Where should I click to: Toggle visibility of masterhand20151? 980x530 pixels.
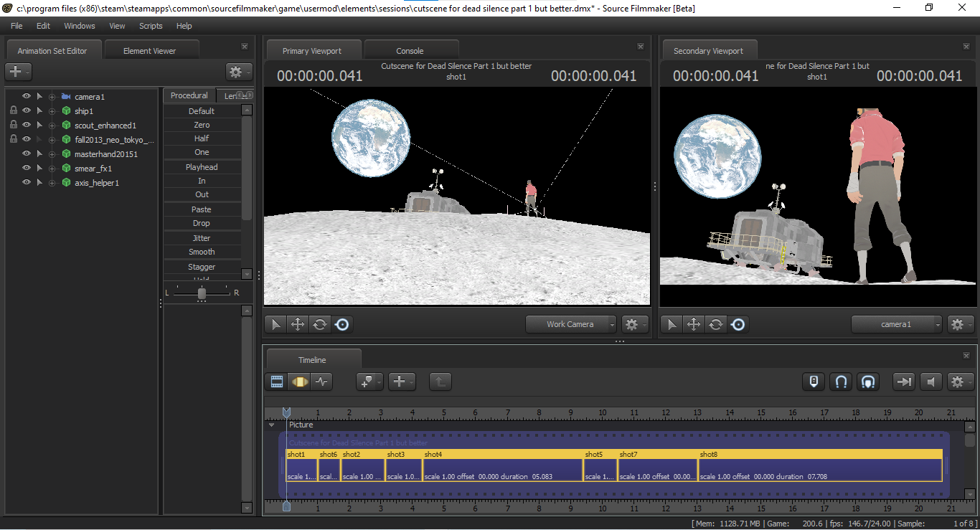coord(27,154)
